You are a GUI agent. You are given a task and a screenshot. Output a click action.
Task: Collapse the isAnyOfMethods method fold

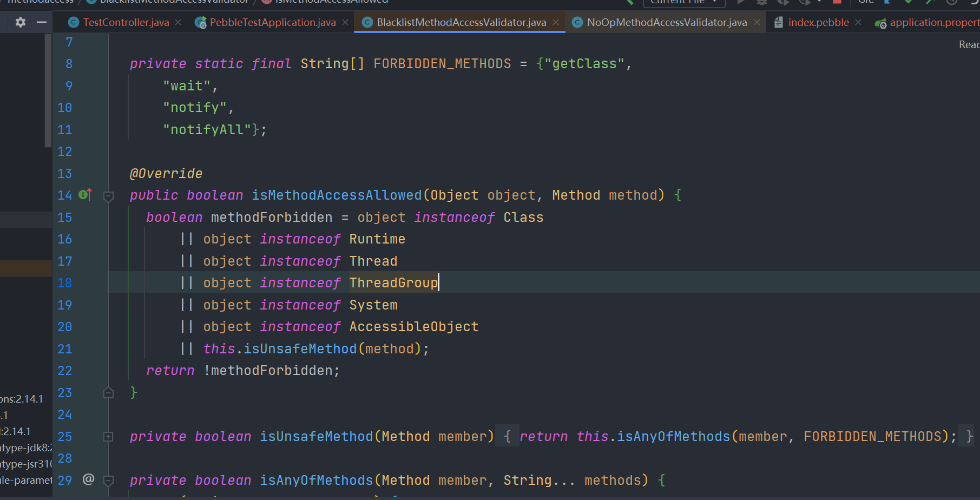(108, 481)
